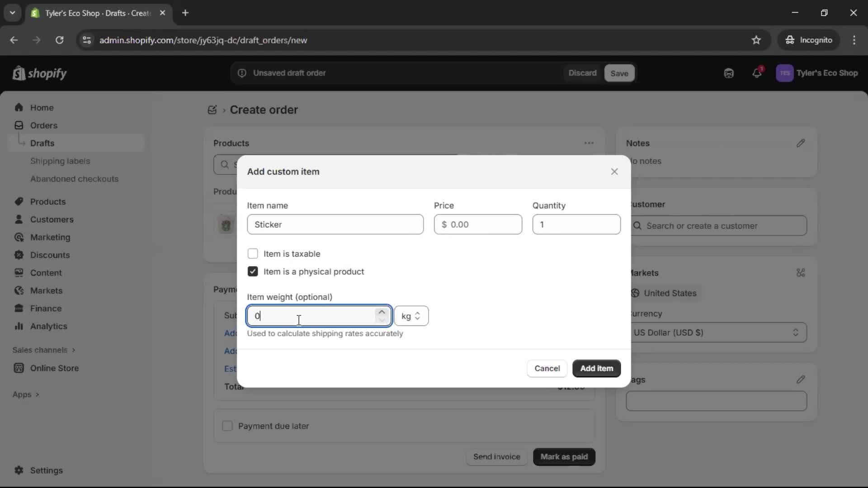Open the Markets manage icon
The width and height of the screenshot is (868, 488).
(801, 273)
